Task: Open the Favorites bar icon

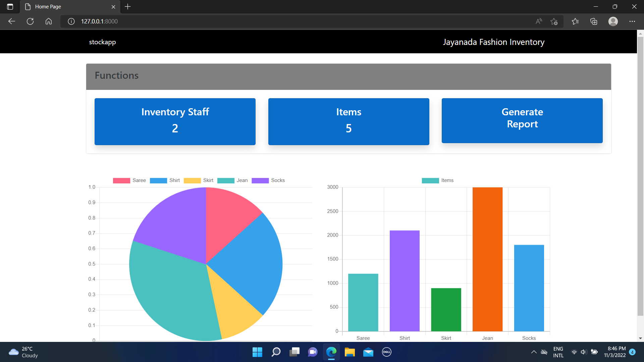Action: coord(575,21)
